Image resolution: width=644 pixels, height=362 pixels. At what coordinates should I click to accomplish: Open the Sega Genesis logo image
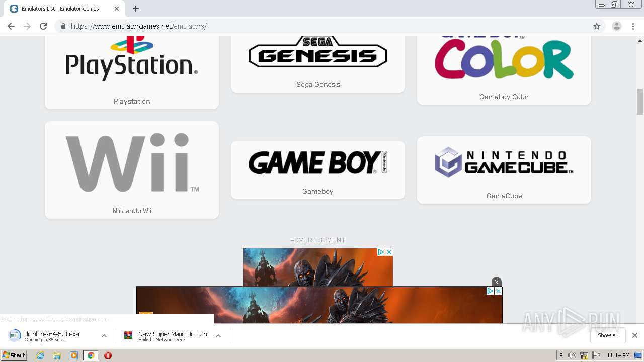pos(318,52)
